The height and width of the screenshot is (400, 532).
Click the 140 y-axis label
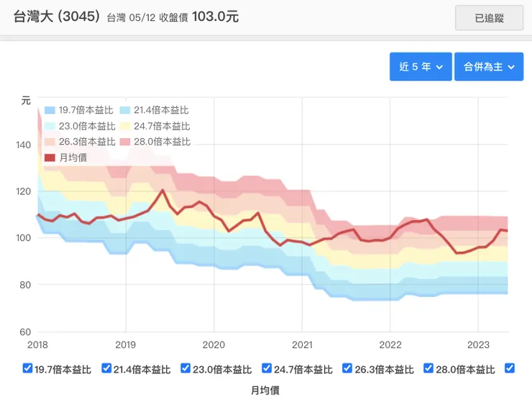click(24, 145)
